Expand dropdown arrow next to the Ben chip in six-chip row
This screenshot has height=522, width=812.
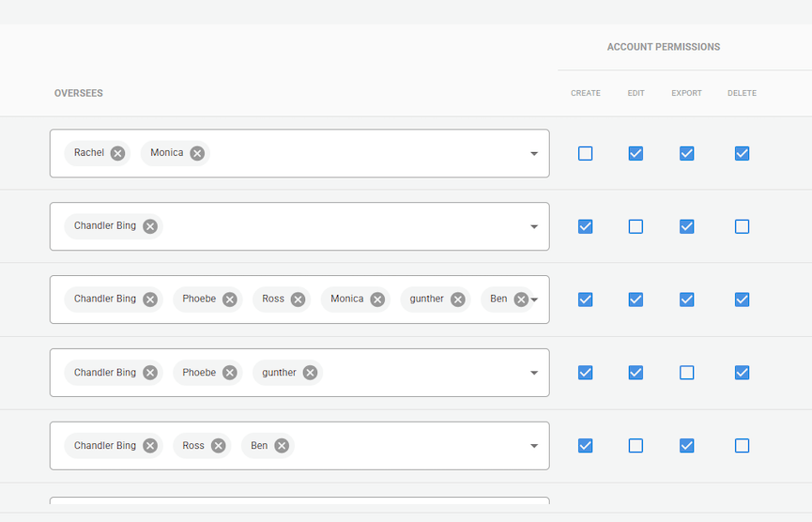(x=535, y=299)
